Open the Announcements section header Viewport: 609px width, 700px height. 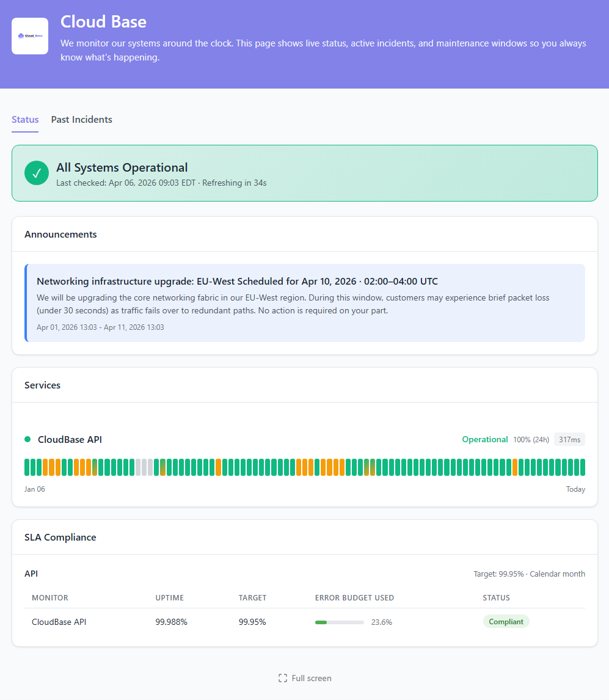coord(60,234)
